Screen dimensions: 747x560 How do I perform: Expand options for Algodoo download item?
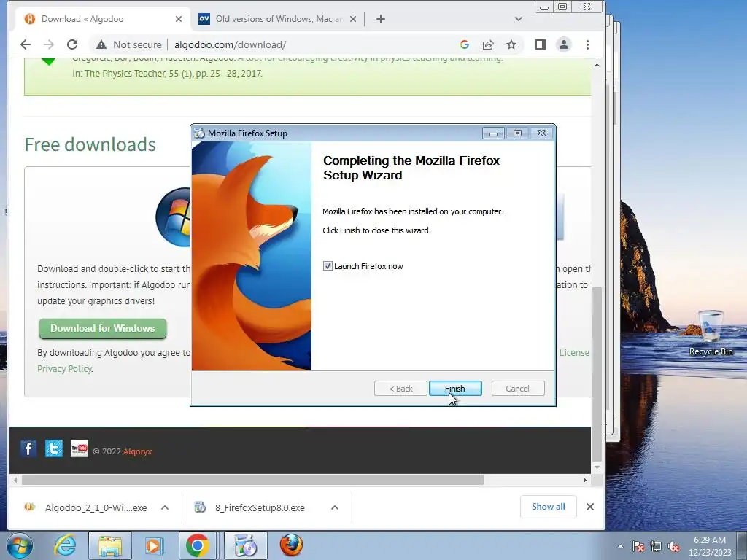pos(165,507)
